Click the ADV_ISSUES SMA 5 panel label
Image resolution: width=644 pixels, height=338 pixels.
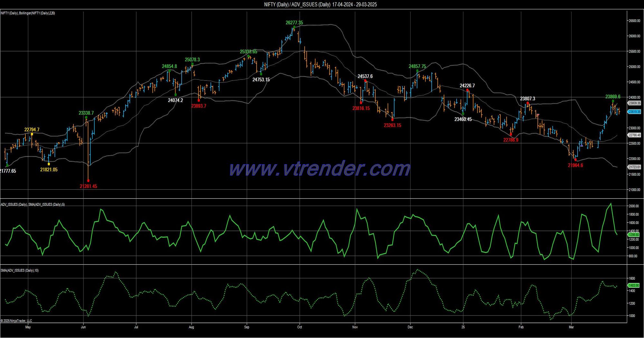tap(33, 204)
